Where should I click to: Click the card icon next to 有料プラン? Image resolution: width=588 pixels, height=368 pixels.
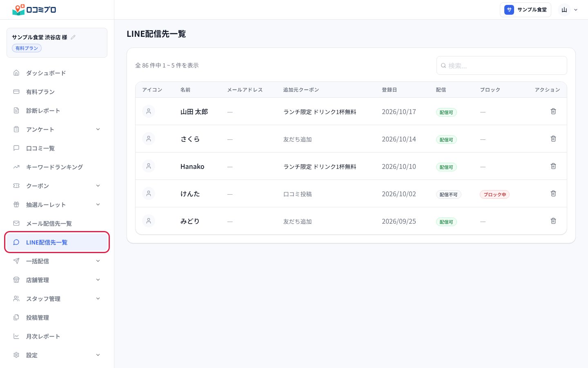point(16,92)
